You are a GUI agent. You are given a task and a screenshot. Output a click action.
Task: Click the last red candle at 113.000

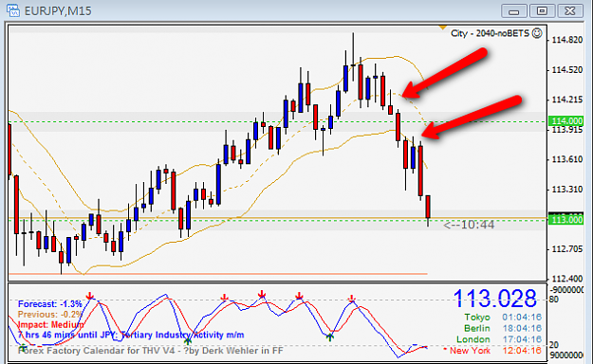point(428,207)
